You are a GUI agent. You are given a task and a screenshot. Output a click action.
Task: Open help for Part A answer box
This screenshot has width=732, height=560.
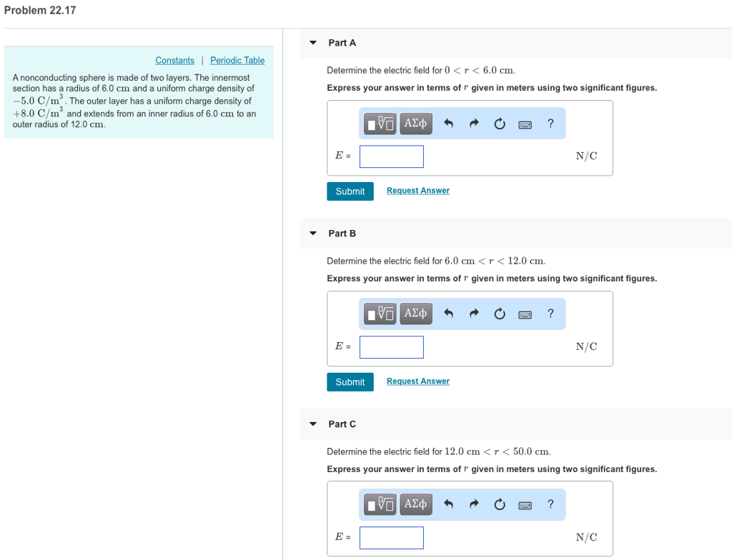click(550, 124)
